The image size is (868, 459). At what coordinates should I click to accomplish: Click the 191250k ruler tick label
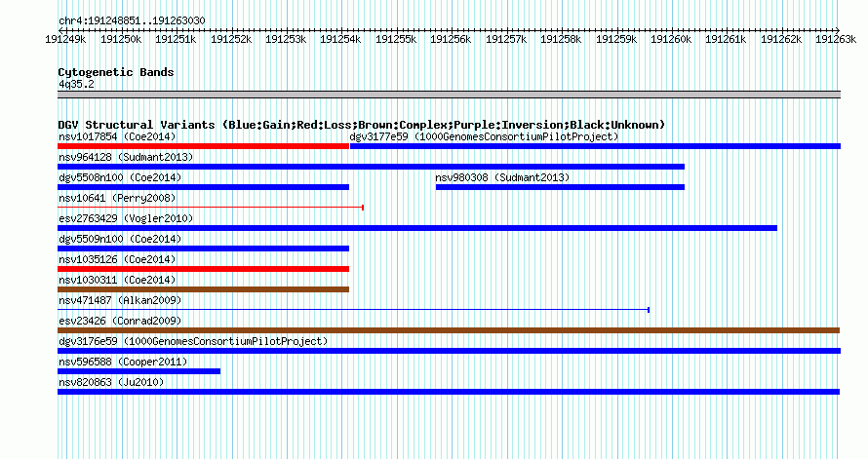pyautogui.click(x=121, y=39)
